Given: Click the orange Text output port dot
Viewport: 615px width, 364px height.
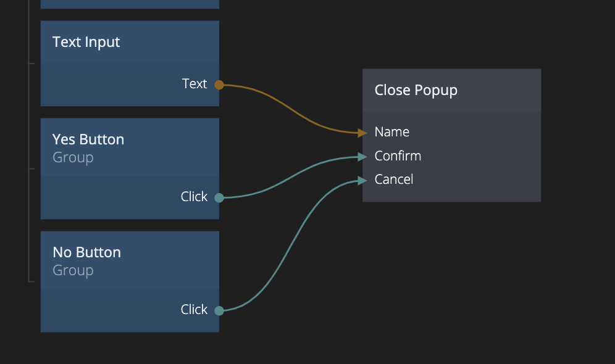Looking at the screenshot, I should pos(219,85).
